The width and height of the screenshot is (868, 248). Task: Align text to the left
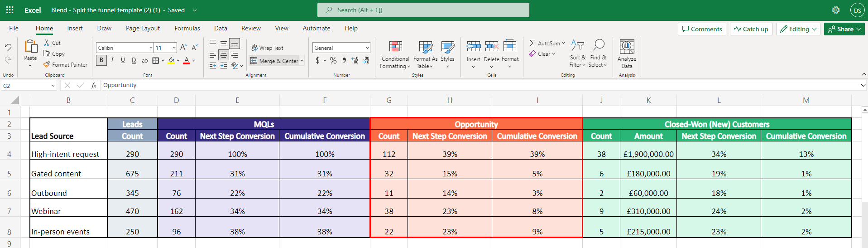point(213,55)
